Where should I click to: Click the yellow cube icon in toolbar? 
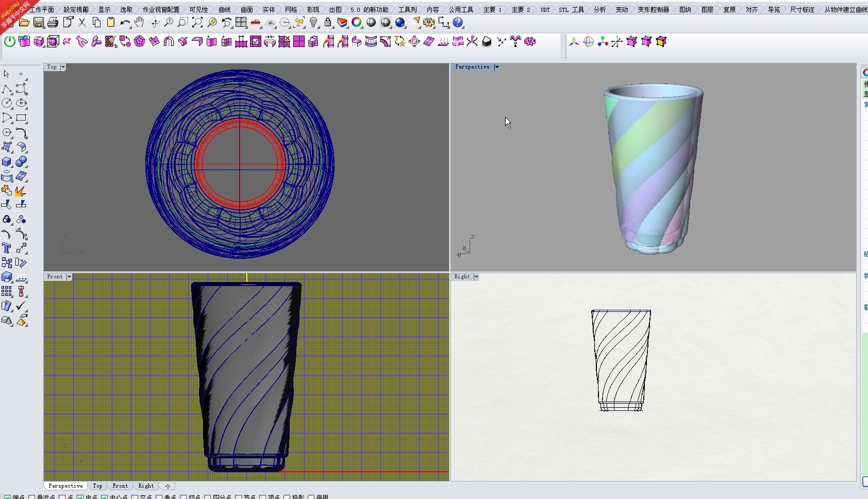(661, 42)
